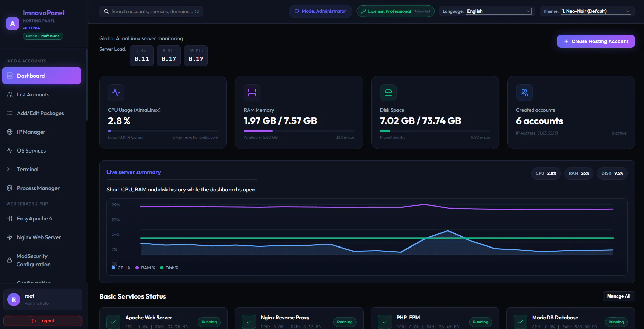Open the Theme dropdown

click(x=596, y=11)
